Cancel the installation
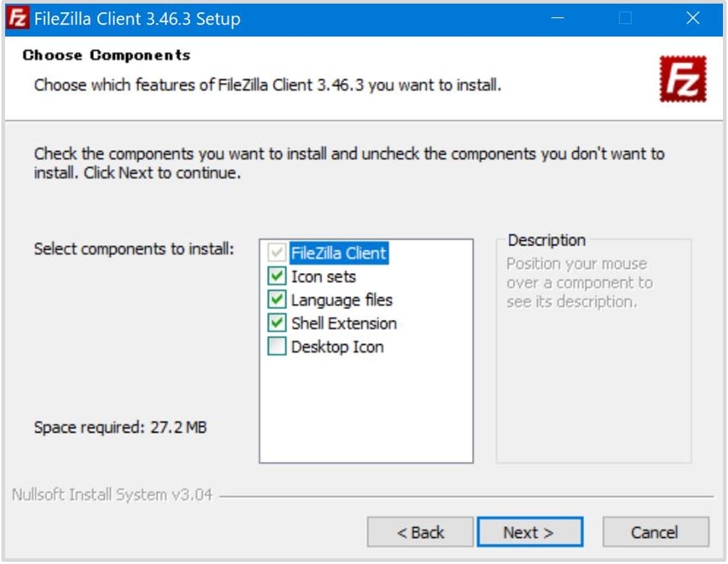 [655, 532]
